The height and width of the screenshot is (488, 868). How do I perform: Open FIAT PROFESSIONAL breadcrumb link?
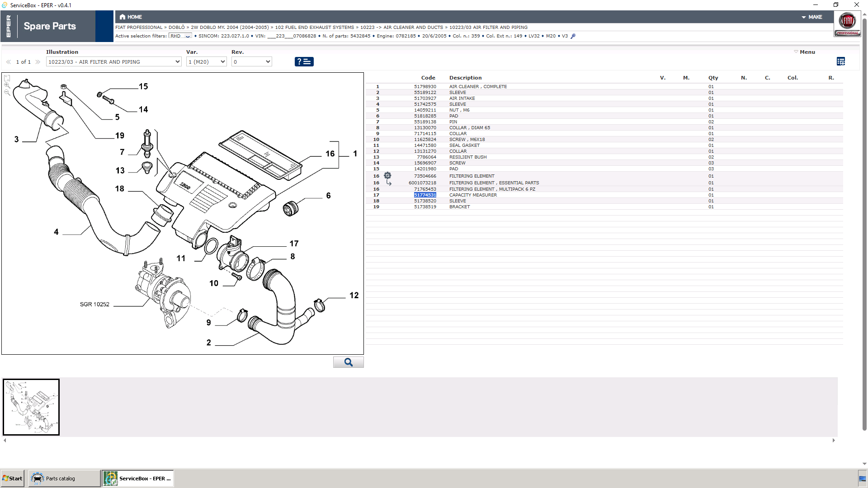click(x=139, y=28)
